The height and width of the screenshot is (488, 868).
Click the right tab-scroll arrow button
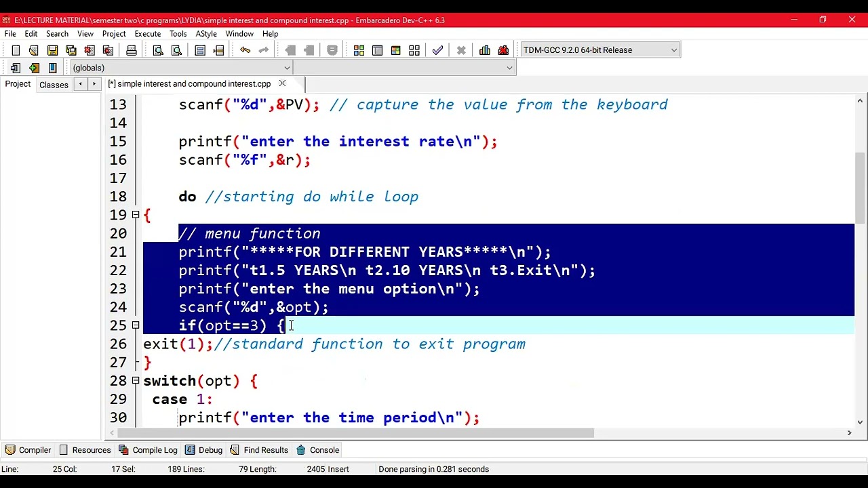point(94,84)
